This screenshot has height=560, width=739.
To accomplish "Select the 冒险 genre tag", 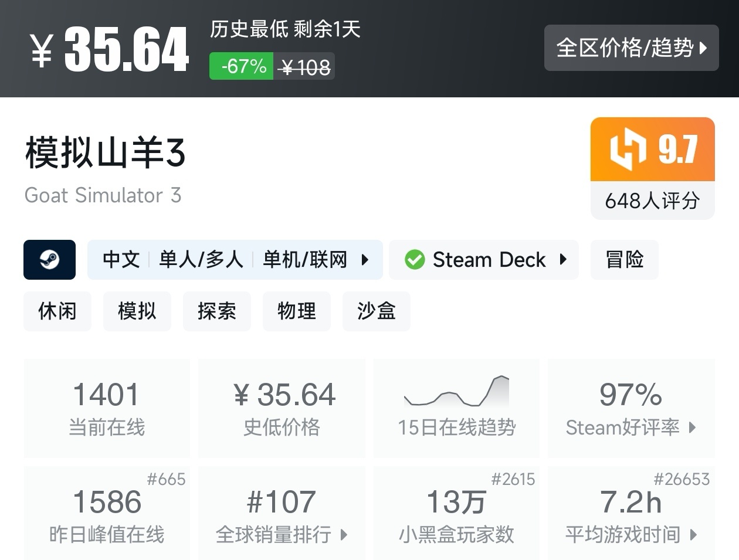I will [x=624, y=259].
